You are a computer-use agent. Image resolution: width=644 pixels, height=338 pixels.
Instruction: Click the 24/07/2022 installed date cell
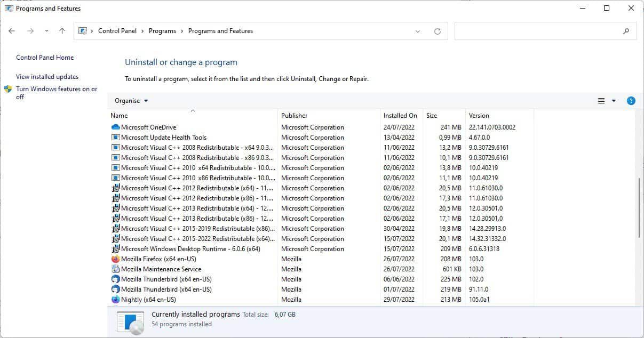tap(399, 127)
